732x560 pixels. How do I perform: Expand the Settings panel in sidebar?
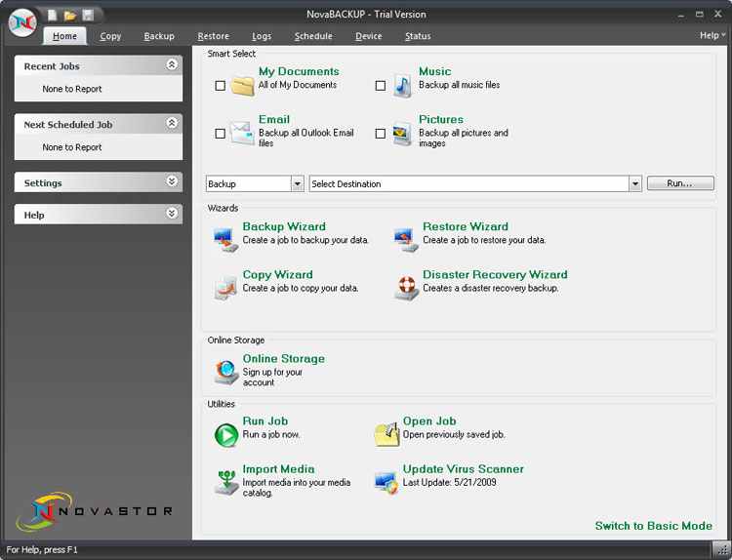[172, 182]
